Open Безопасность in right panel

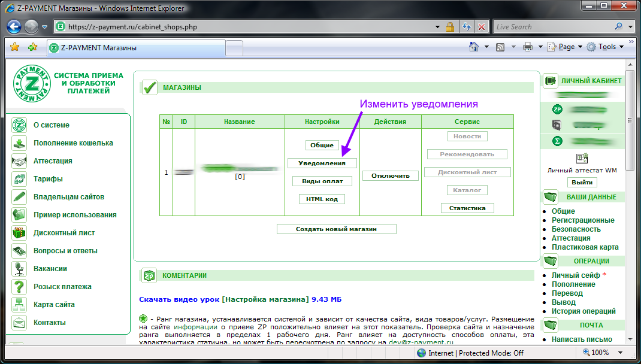(576, 229)
